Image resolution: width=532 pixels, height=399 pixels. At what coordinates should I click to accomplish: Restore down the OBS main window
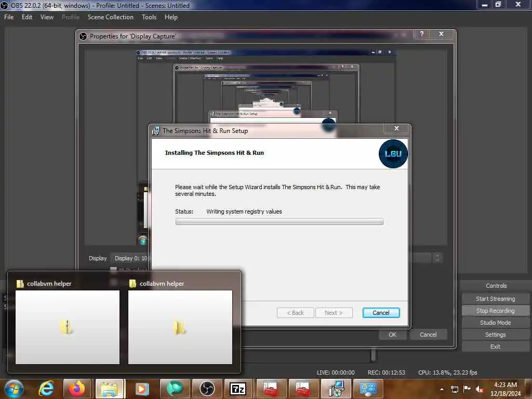pyautogui.click(x=498, y=5)
